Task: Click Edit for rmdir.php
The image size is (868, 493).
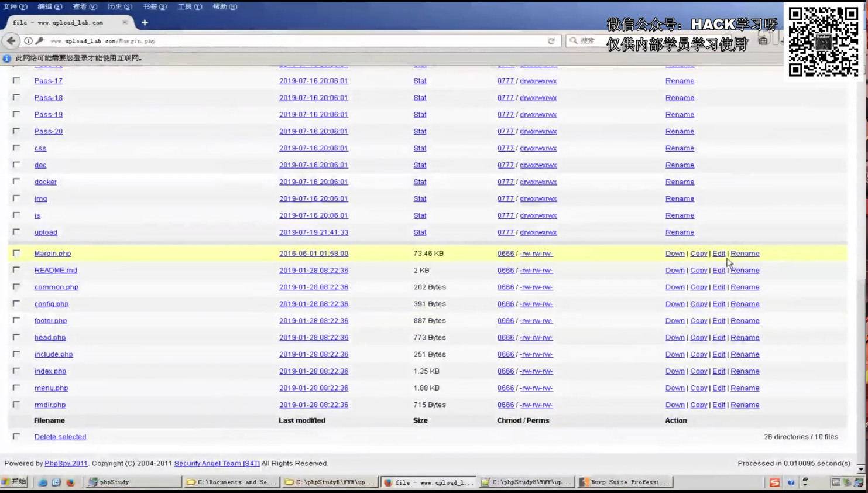Action: pos(719,405)
